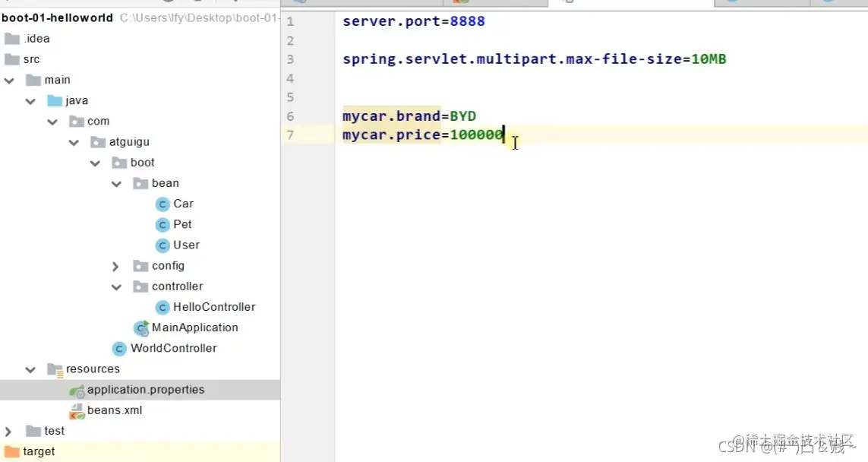Image resolution: width=868 pixels, height=462 pixels.
Task: Collapse the bean package node
Action: 116,183
